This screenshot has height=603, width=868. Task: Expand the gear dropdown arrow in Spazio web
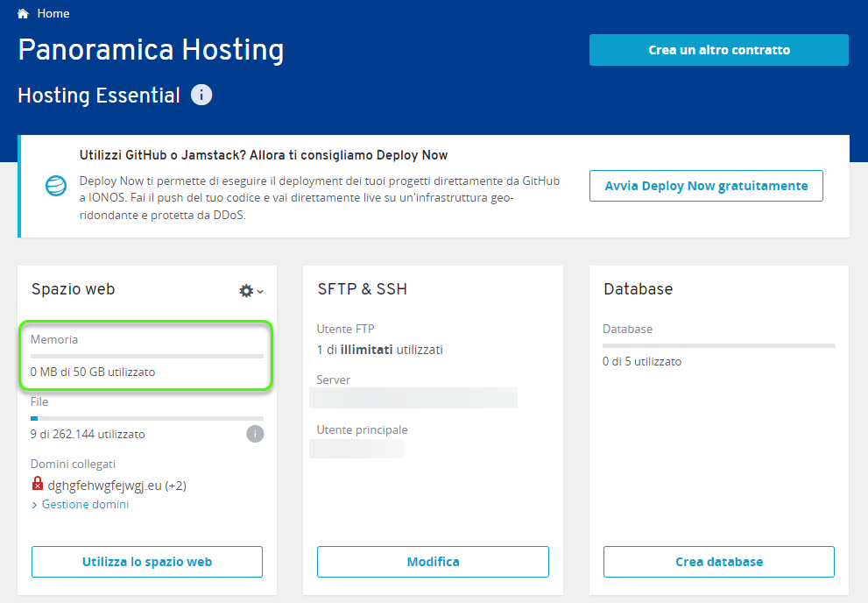click(x=260, y=291)
